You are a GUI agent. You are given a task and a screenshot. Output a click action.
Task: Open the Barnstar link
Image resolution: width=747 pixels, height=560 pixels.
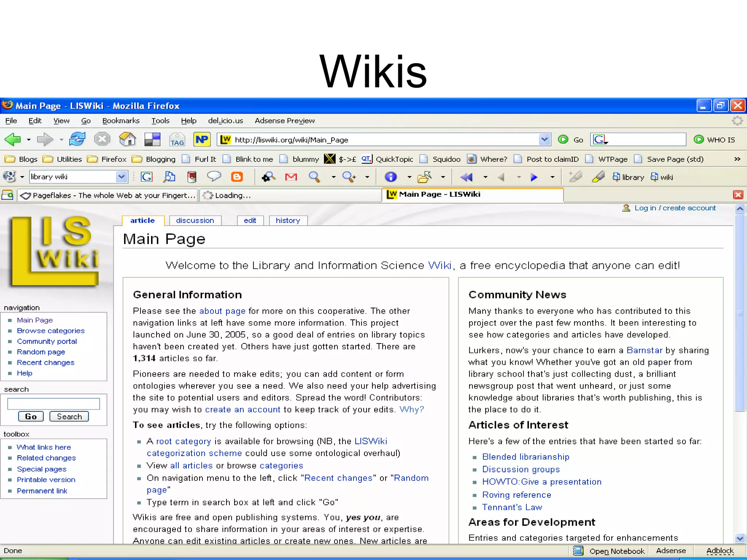point(644,350)
